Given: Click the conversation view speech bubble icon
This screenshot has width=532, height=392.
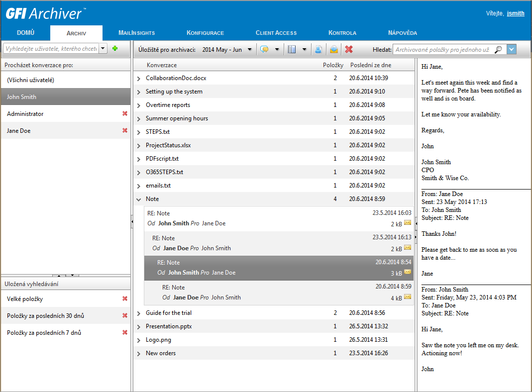Looking at the screenshot, I should (264, 50).
